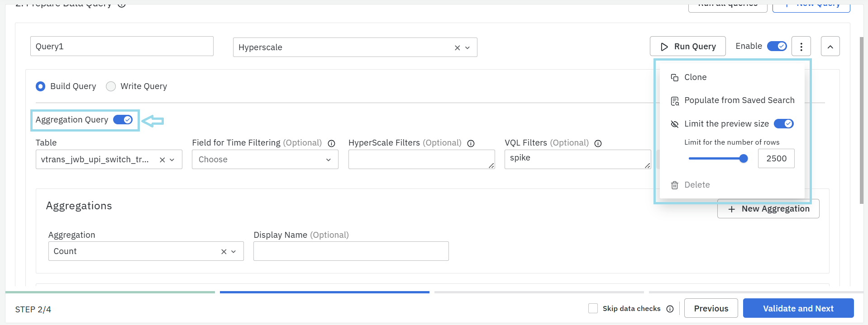The width and height of the screenshot is (868, 325).
Task: Select Populate from Saved Search
Action: [739, 100]
